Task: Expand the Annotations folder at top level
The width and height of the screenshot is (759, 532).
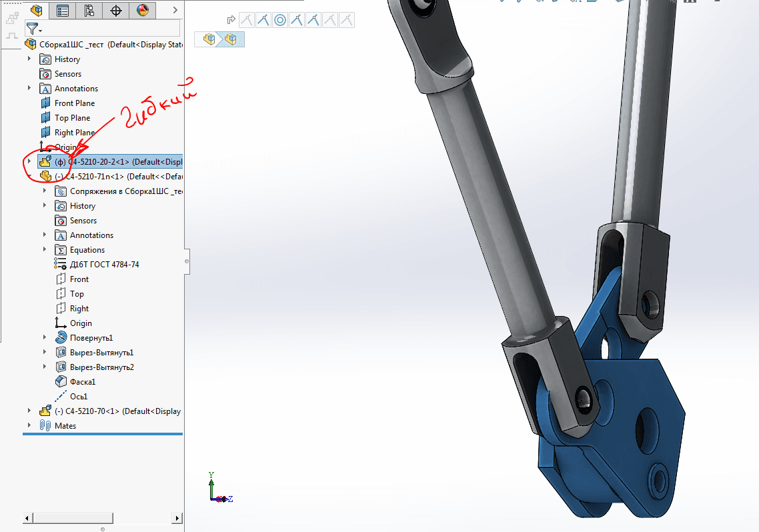Action: pos(29,89)
